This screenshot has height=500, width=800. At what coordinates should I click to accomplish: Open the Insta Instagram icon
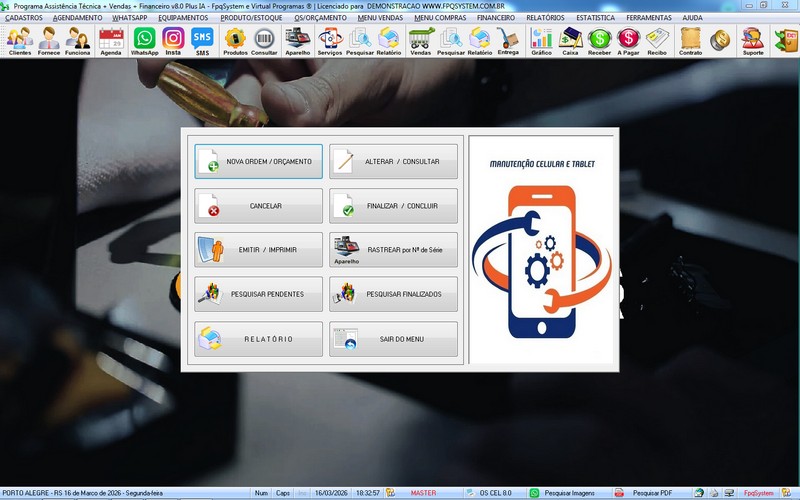(173, 41)
